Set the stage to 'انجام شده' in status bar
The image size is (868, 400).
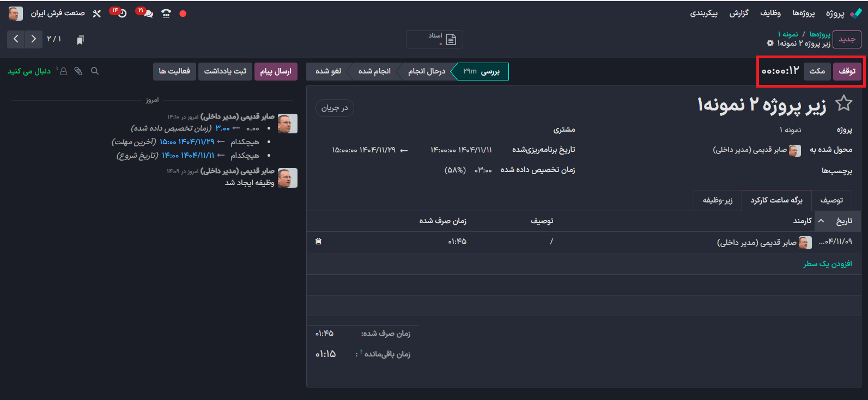click(374, 71)
